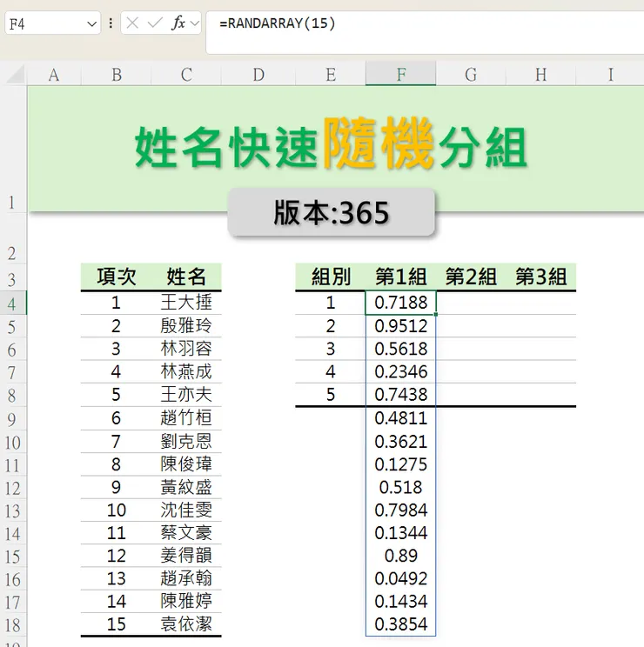Viewport: 644px width, 647px height.
Task: Open the Name Box dropdown arrow
Action: point(91,24)
